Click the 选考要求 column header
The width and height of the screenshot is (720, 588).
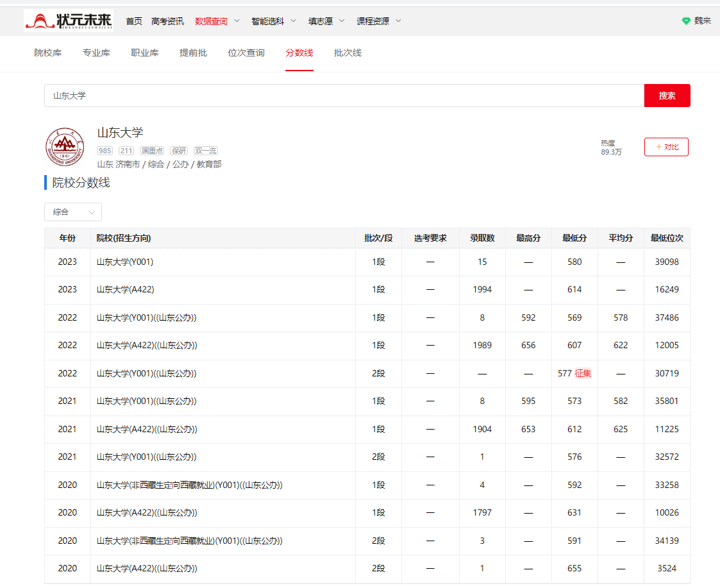[x=430, y=238]
